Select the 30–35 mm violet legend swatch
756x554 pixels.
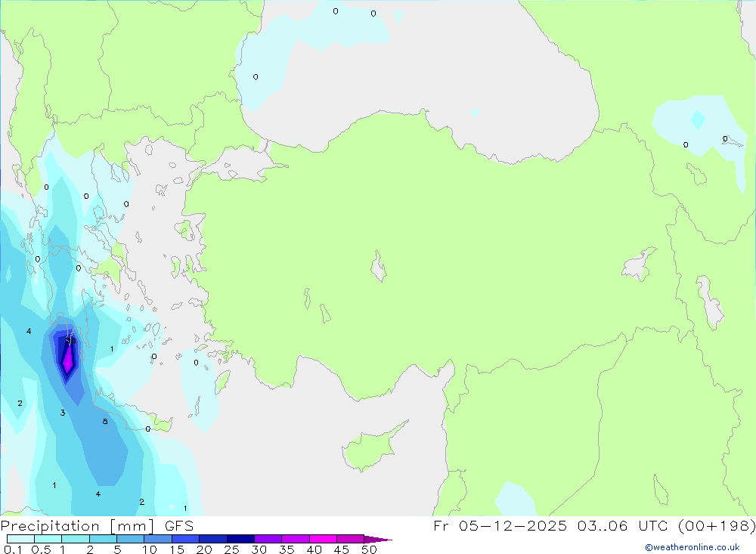[268, 539]
